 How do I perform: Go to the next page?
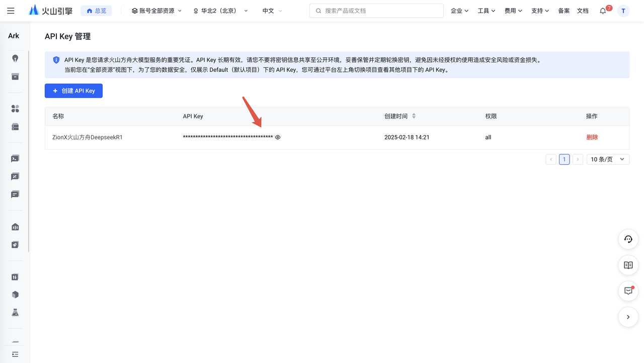pos(578,159)
